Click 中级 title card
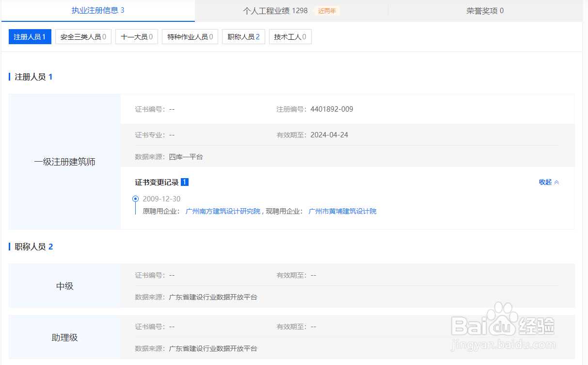The image size is (588, 365). click(x=64, y=286)
